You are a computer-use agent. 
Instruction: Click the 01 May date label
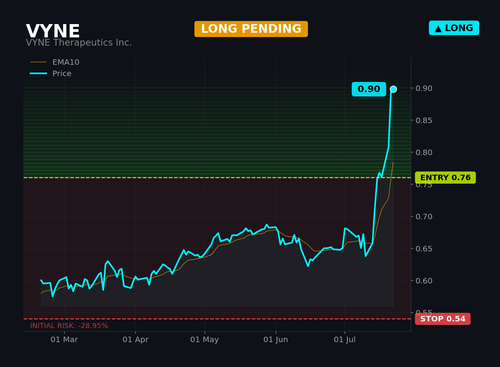click(204, 340)
